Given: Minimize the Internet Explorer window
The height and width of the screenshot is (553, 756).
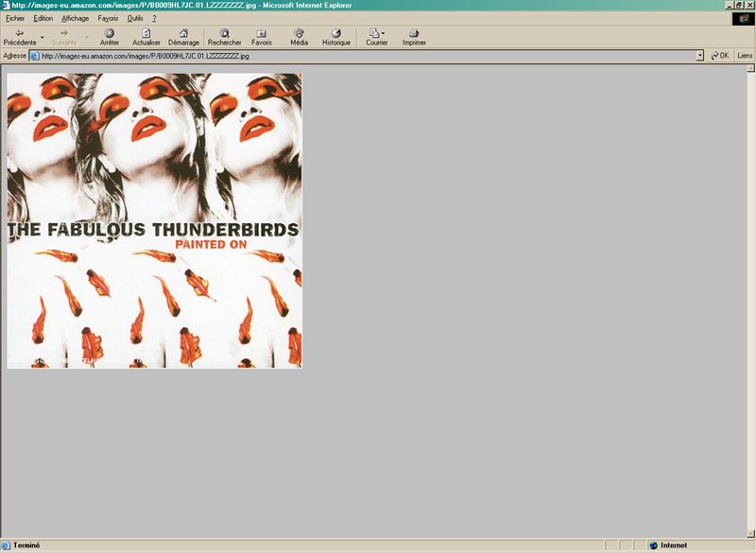Looking at the screenshot, I should pos(729,6).
